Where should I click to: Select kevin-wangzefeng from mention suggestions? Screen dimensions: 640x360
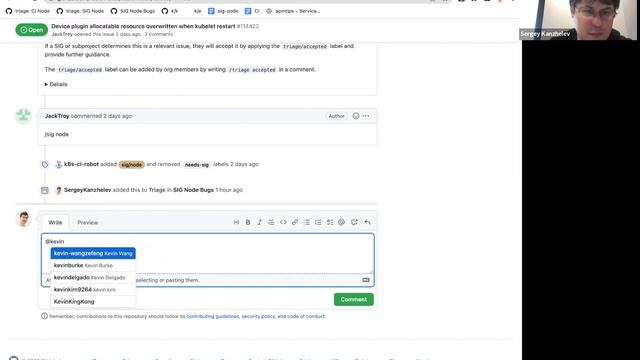click(93, 253)
